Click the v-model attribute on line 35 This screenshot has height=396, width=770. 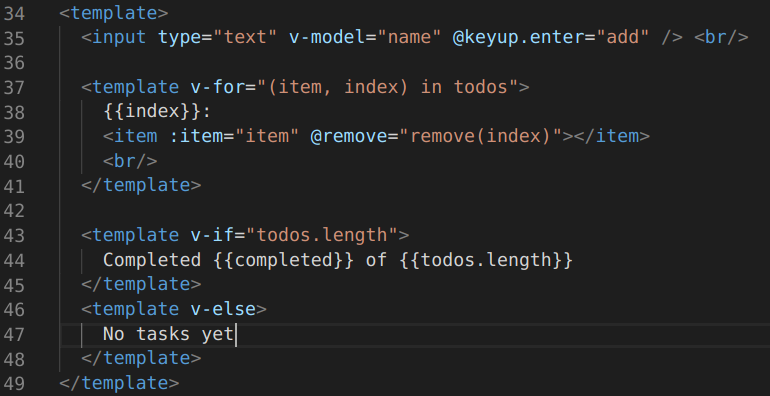pos(327,37)
